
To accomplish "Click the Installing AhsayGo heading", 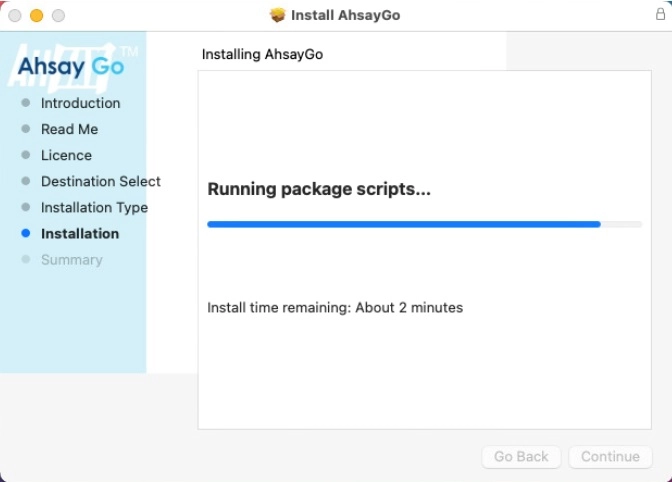I will (262, 54).
